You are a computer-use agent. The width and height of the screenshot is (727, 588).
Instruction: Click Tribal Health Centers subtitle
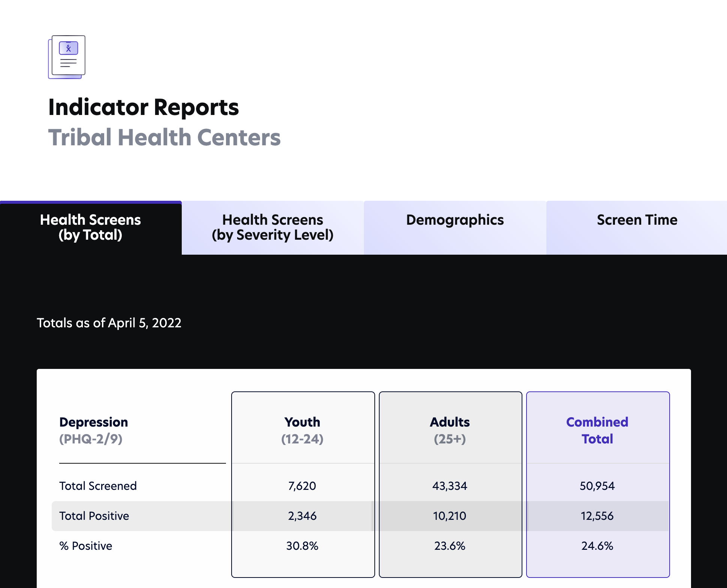pos(164,137)
